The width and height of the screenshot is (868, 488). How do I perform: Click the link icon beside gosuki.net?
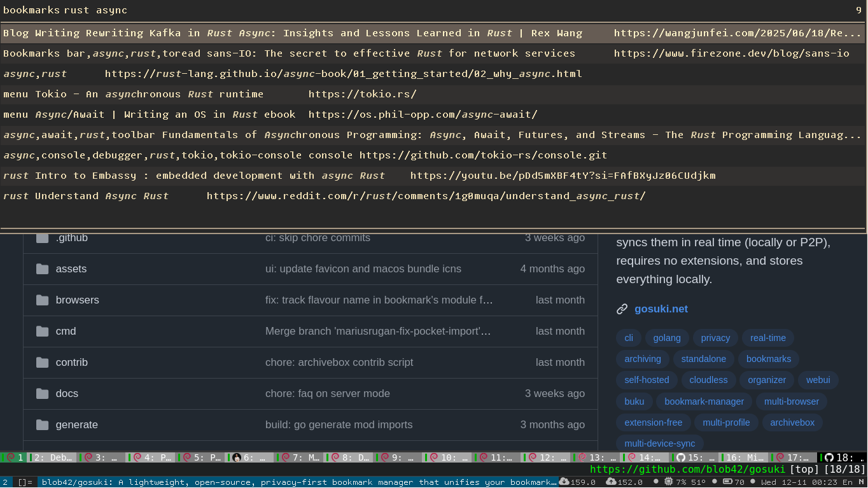(622, 309)
